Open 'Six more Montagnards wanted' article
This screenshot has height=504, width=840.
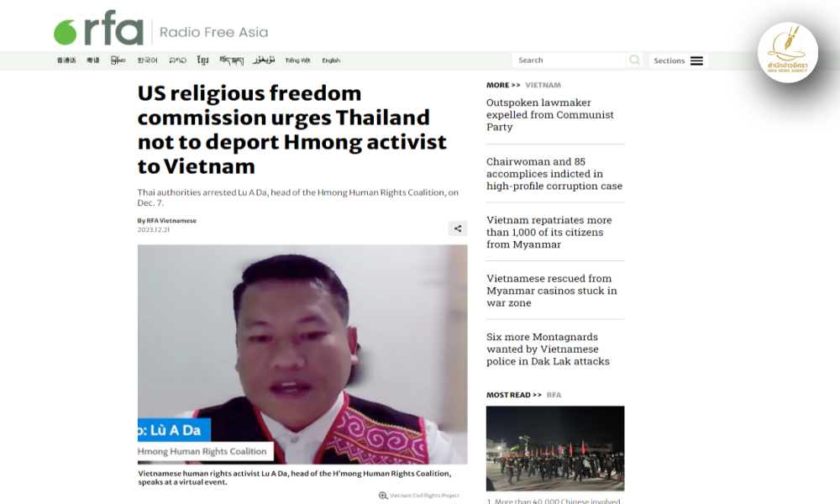[x=548, y=349]
